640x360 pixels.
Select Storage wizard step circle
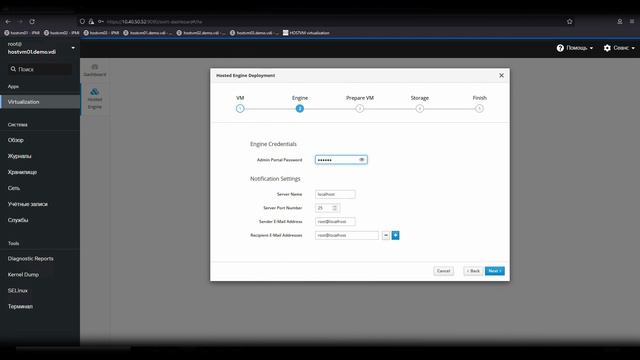pyautogui.click(x=420, y=109)
